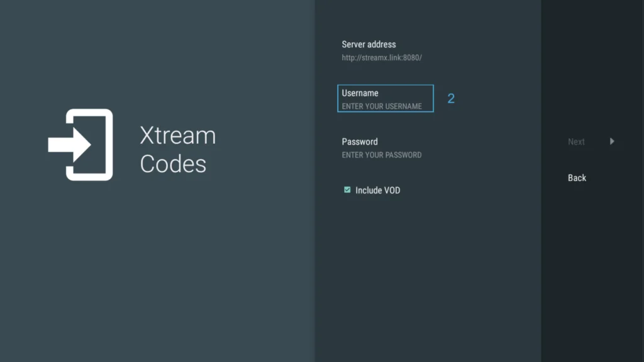This screenshot has height=362, width=644.
Task: Toggle VOD by clicking the Include VOD label
Action: (377, 190)
